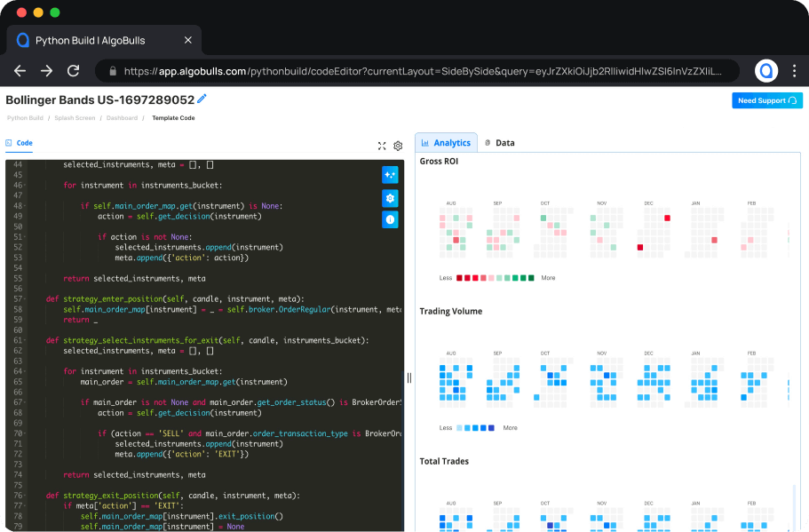Viewport: 809px width, 532px height.
Task: Click the Template Code breadcrumb
Action: 173,118
